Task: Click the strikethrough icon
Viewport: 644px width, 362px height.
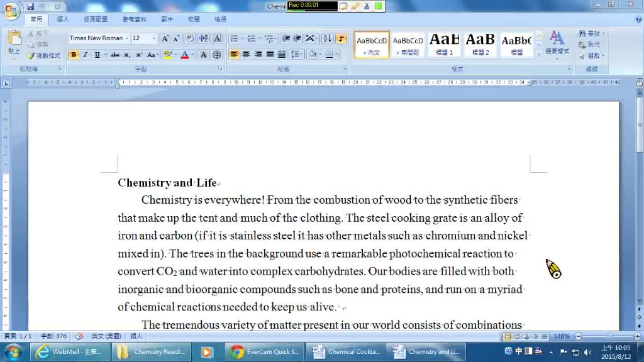Action: point(115,55)
